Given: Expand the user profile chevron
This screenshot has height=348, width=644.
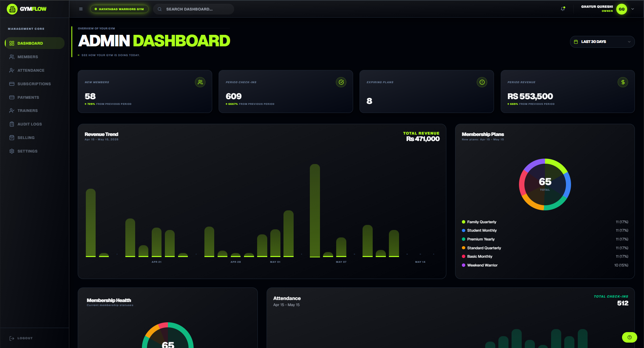Looking at the screenshot, I should 633,9.
